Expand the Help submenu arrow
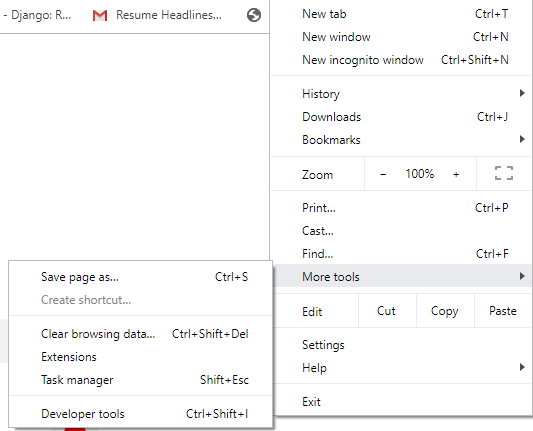Image resolution: width=533 pixels, height=431 pixels. 522,367
